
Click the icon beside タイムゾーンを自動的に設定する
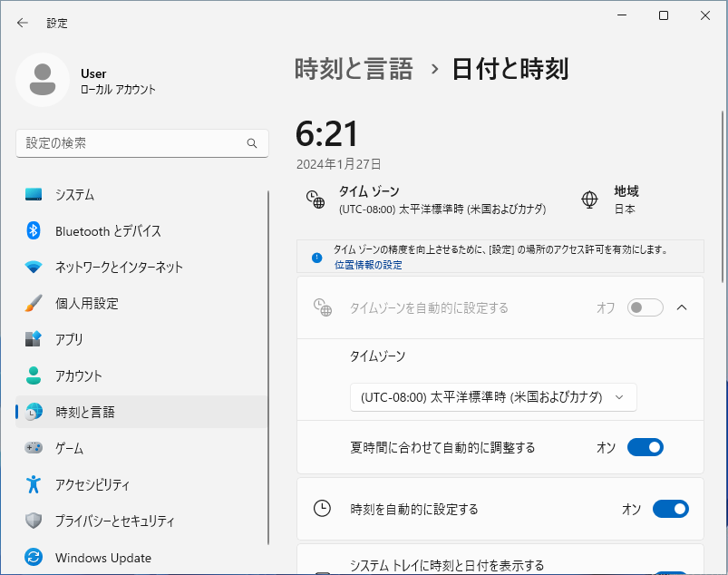point(323,307)
